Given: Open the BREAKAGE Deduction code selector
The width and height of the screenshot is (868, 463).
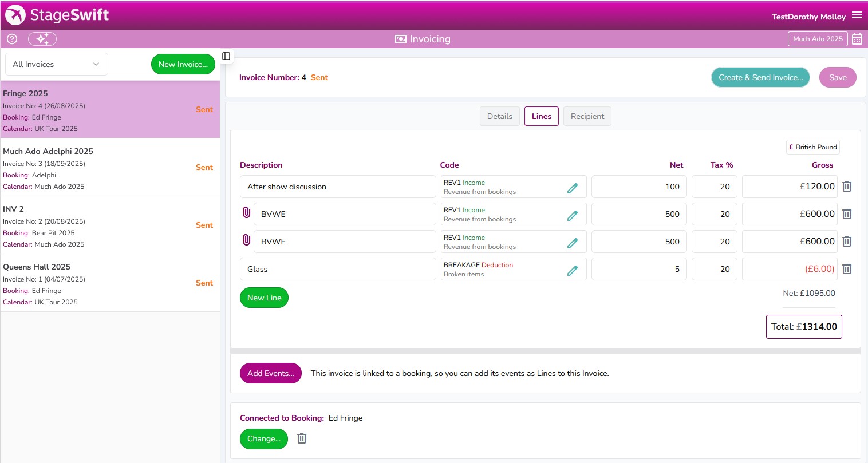Looking at the screenshot, I should tap(514, 269).
